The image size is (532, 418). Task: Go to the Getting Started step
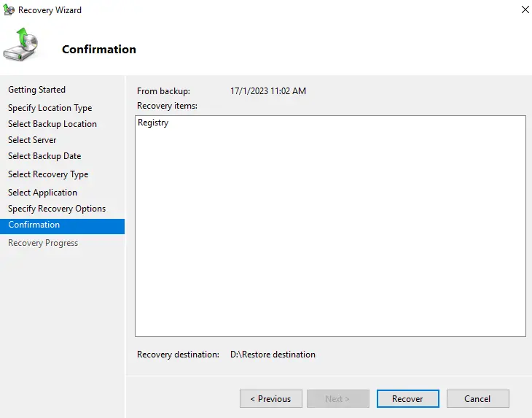36,90
